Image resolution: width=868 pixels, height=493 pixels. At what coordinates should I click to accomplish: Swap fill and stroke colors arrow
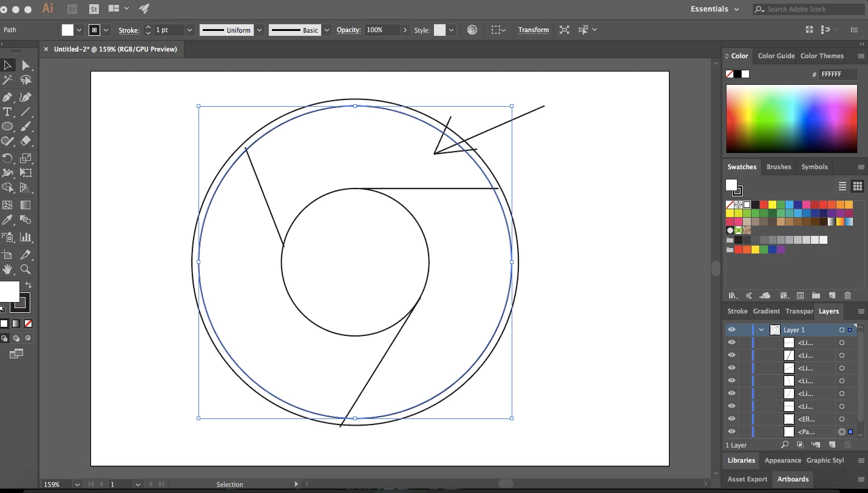(28, 285)
